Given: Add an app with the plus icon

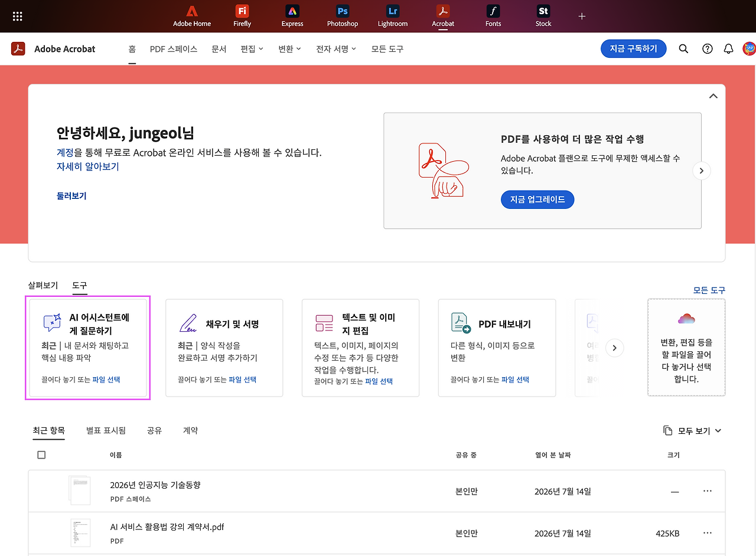Looking at the screenshot, I should click(582, 16).
